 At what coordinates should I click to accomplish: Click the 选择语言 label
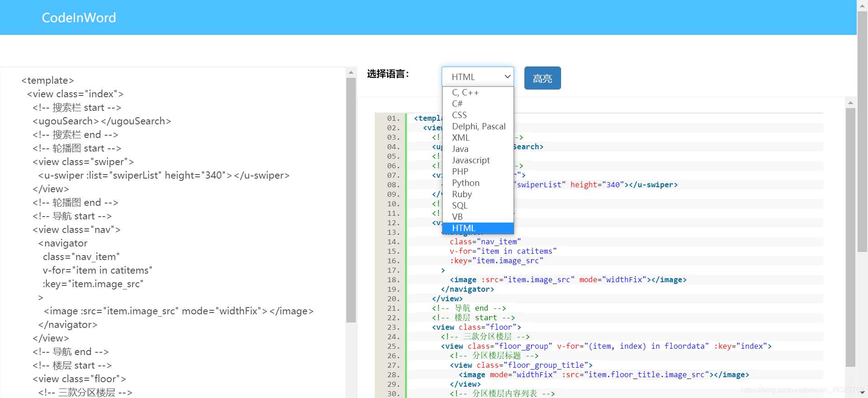(x=388, y=74)
